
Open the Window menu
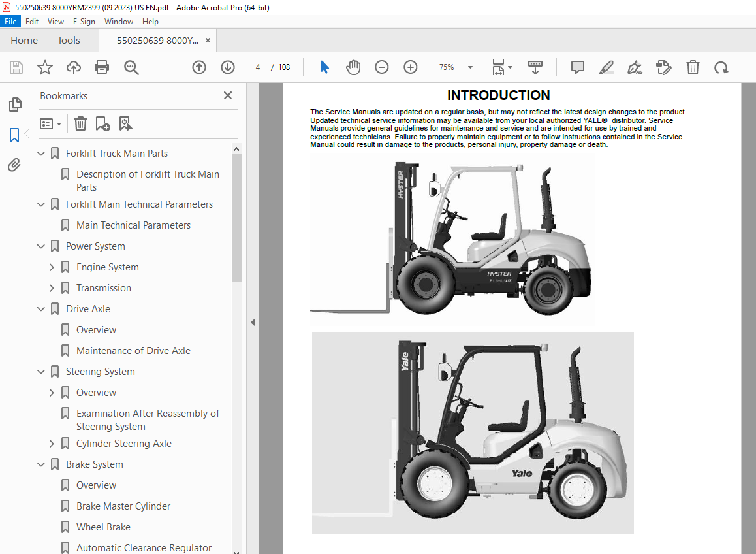(x=119, y=22)
